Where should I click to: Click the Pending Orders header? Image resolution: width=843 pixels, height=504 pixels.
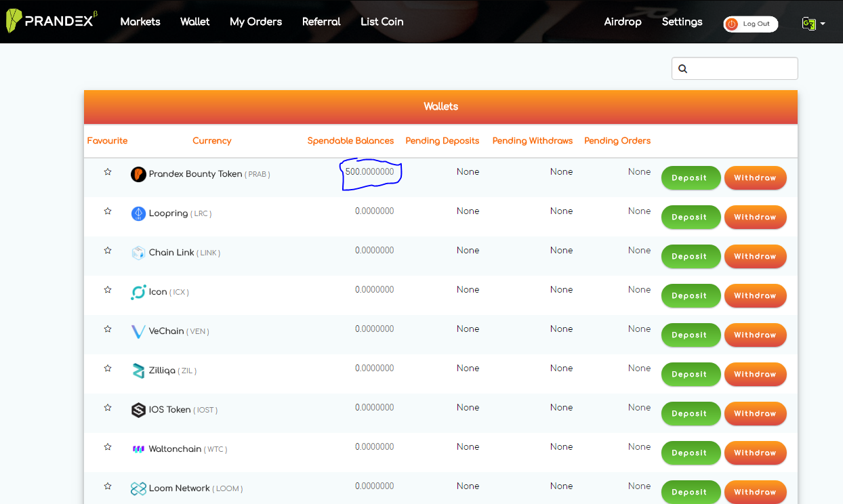pos(617,141)
